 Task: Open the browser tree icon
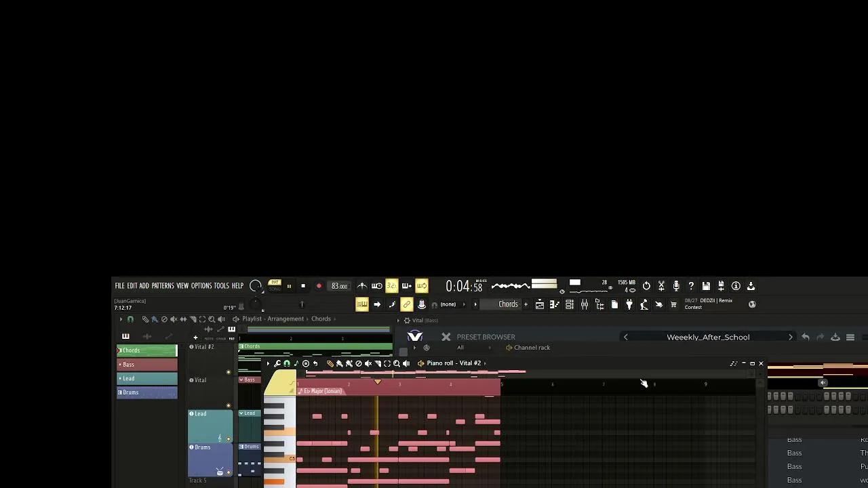click(599, 304)
